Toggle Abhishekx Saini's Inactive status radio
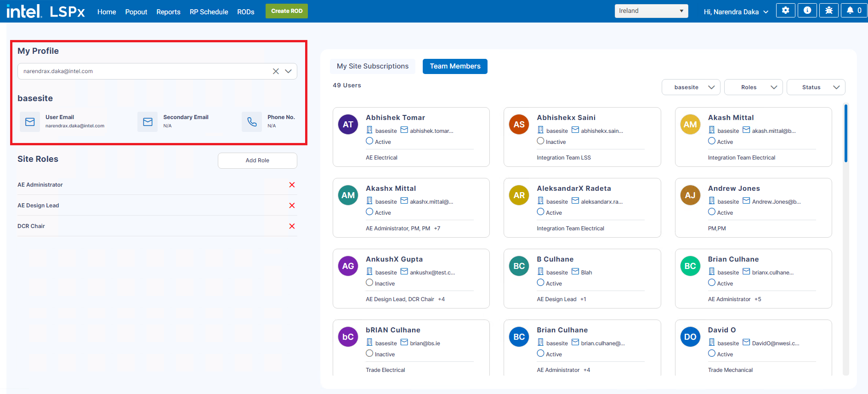 coord(540,141)
